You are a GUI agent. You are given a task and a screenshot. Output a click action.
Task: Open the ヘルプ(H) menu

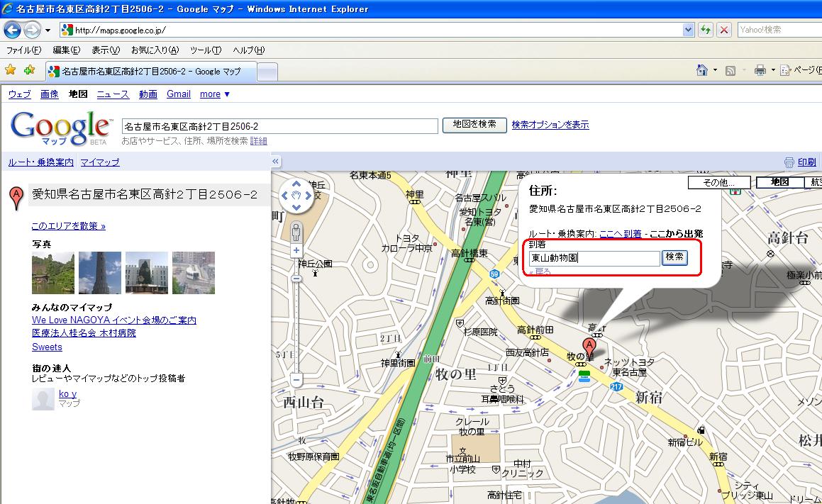pos(248,50)
